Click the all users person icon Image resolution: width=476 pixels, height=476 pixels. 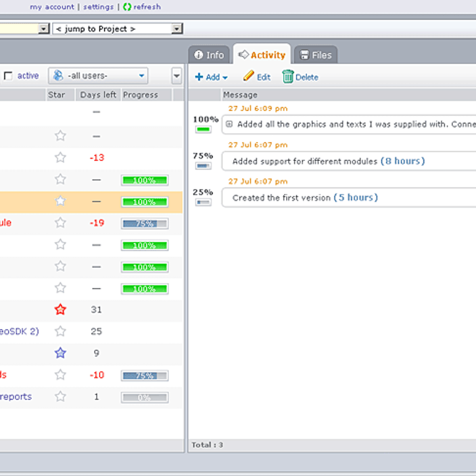click(58, 75)
